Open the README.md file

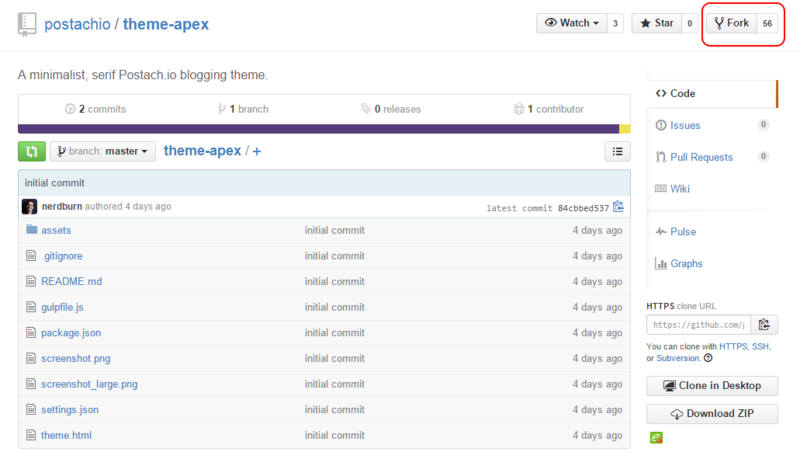71,281
